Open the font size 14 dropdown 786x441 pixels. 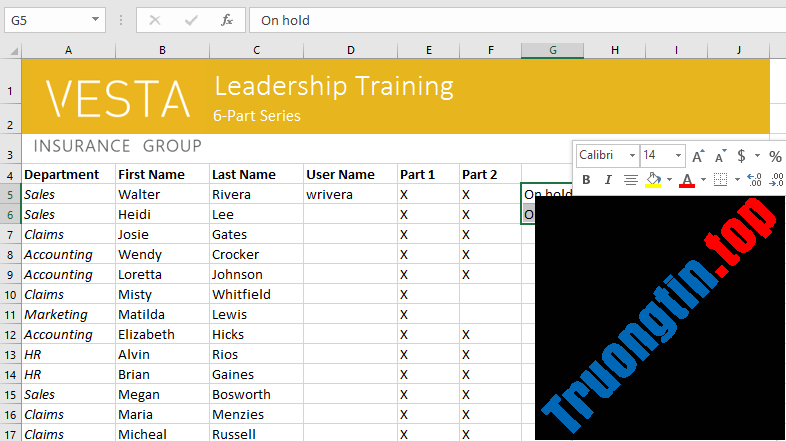[x=678, y=155]
